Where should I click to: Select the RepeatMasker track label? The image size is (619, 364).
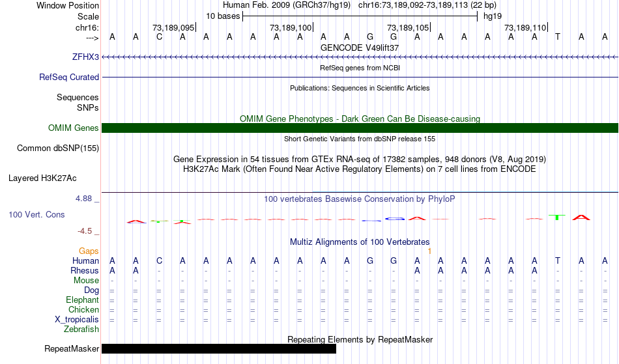coord(72,348)
